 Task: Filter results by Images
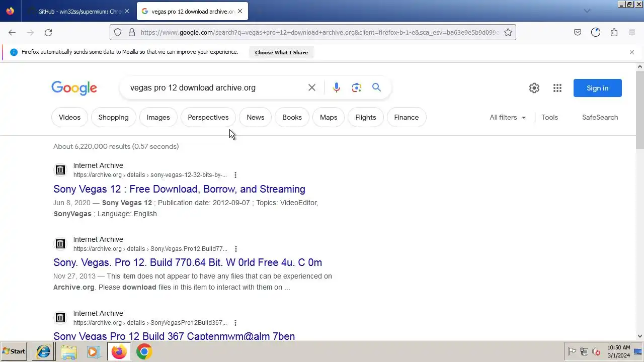[158, 117]
